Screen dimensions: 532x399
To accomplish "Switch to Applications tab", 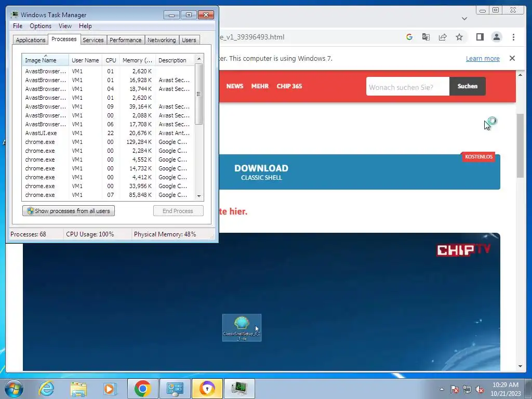I will pyautogui.click(x=31, y=40).
